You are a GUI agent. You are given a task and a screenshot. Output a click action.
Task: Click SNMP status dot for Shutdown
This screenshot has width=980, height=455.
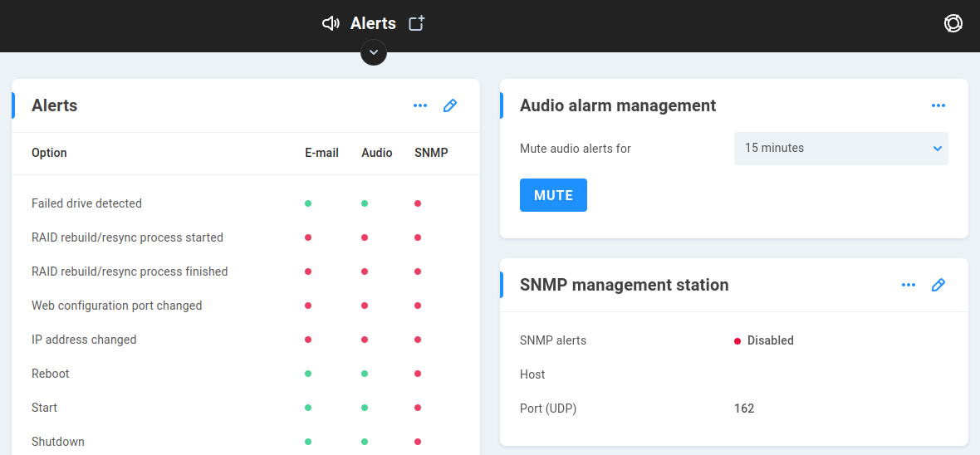tap(418, 441)
